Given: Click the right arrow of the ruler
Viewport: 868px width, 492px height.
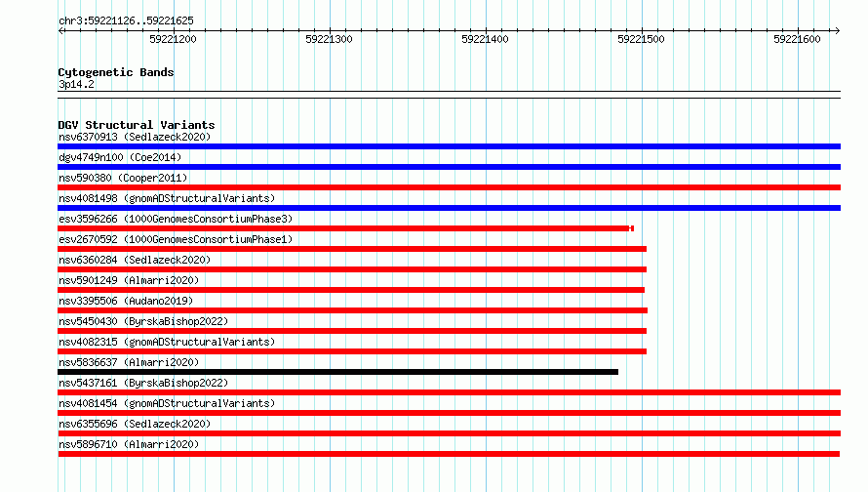Looking at the screenshot, I should [837, 30].
